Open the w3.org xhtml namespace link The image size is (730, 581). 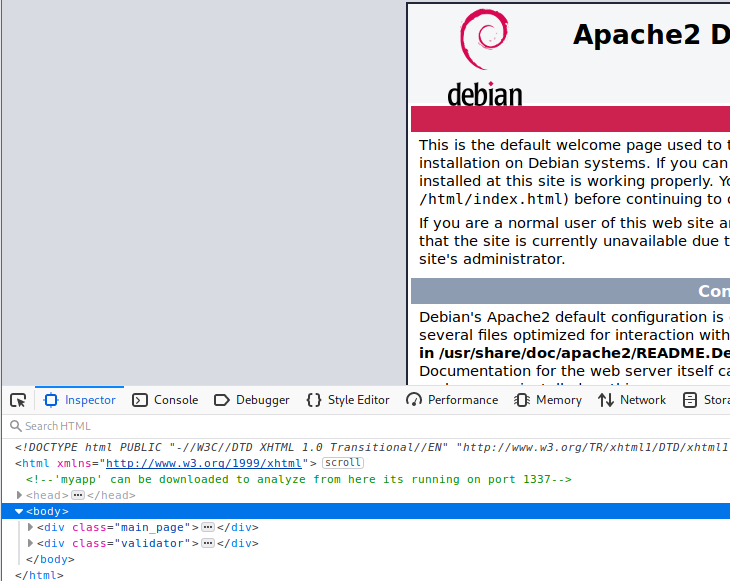[203, 463]
